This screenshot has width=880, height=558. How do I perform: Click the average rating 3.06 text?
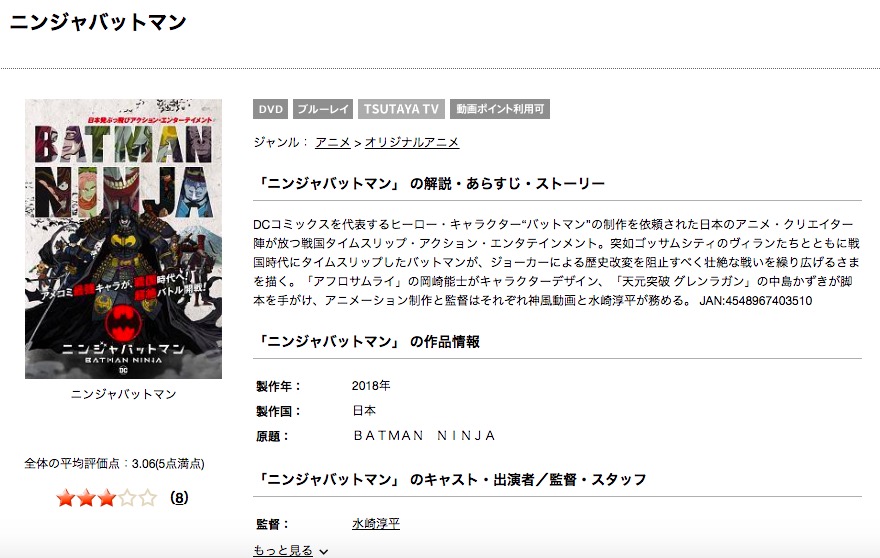point(114,464)
